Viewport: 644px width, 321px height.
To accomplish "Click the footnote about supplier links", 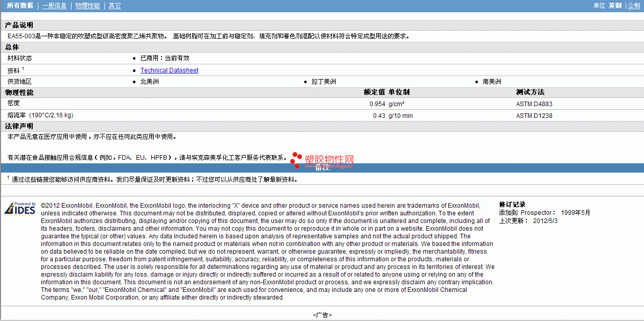I will pyautogui.click(x=152, y=179).
